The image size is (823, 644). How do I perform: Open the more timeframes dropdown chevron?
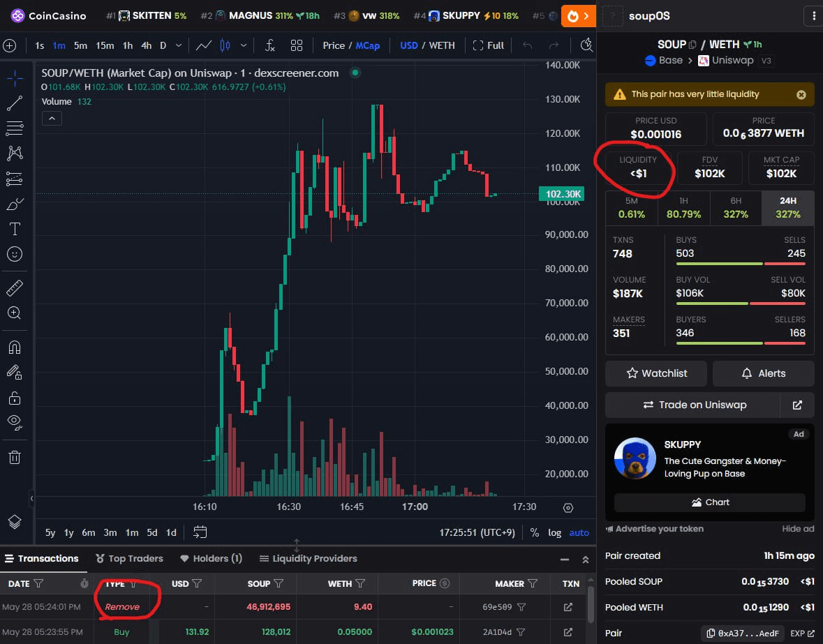point(179,45)
